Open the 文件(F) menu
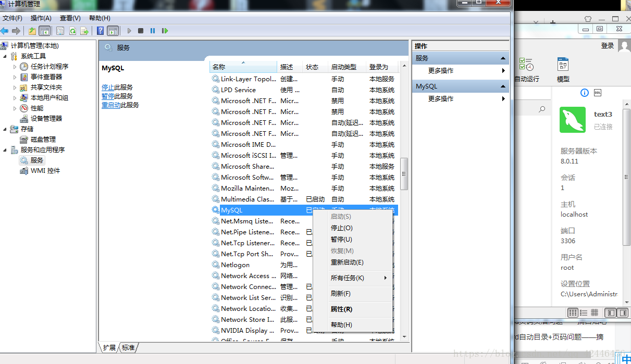 (x=13, y=18)
